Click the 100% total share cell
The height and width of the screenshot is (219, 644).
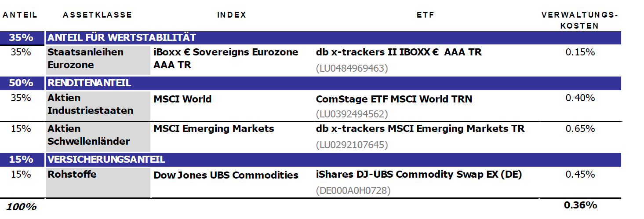coord(21,207)
